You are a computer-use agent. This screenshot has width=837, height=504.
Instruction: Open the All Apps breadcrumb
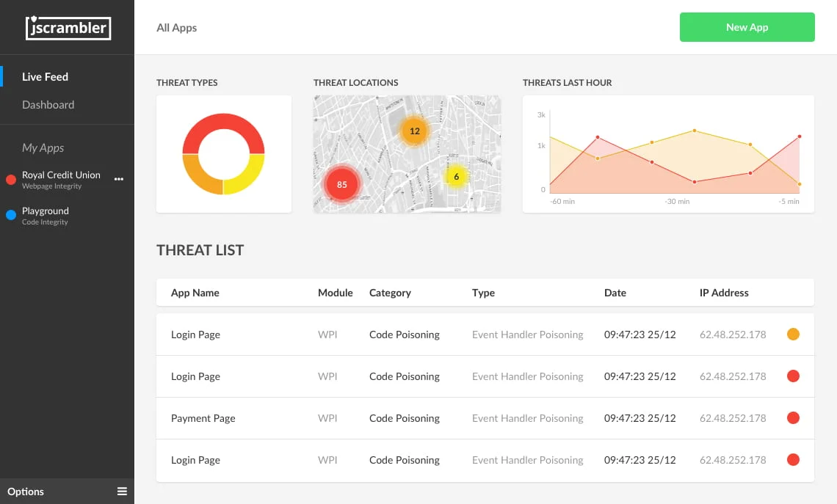tap(176, 28)
